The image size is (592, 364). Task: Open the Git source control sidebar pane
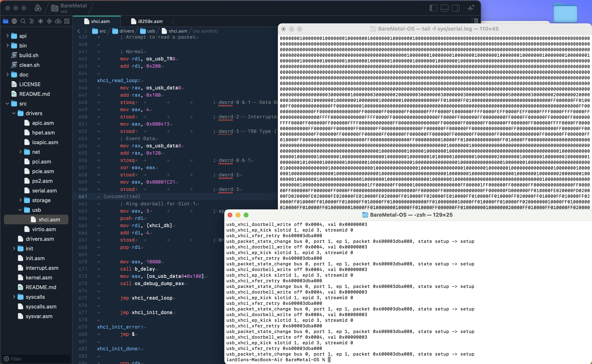point(49,21)
